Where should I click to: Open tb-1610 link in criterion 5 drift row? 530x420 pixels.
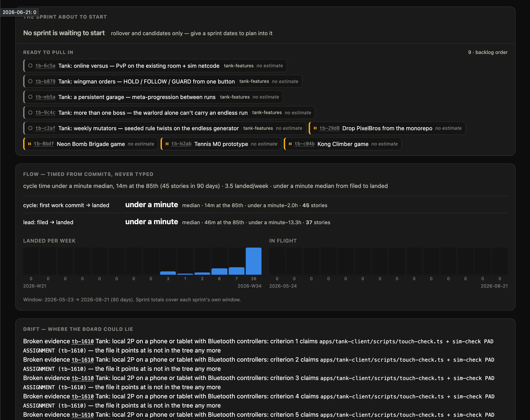[83, 415]
